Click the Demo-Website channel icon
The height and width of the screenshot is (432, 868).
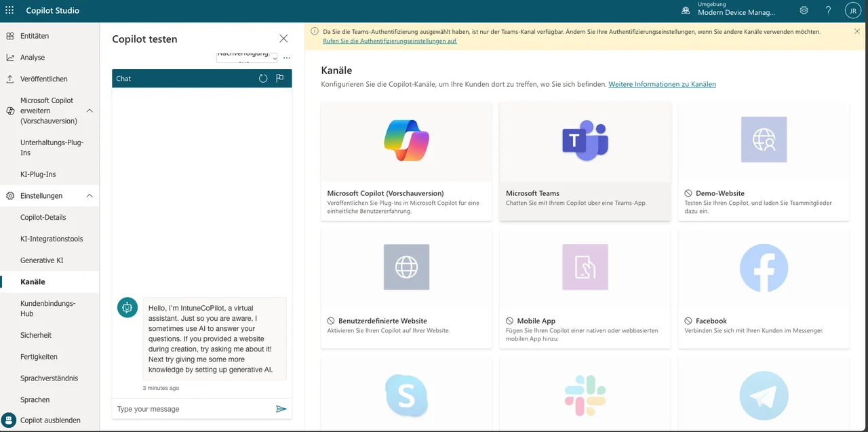coord(764,140)
